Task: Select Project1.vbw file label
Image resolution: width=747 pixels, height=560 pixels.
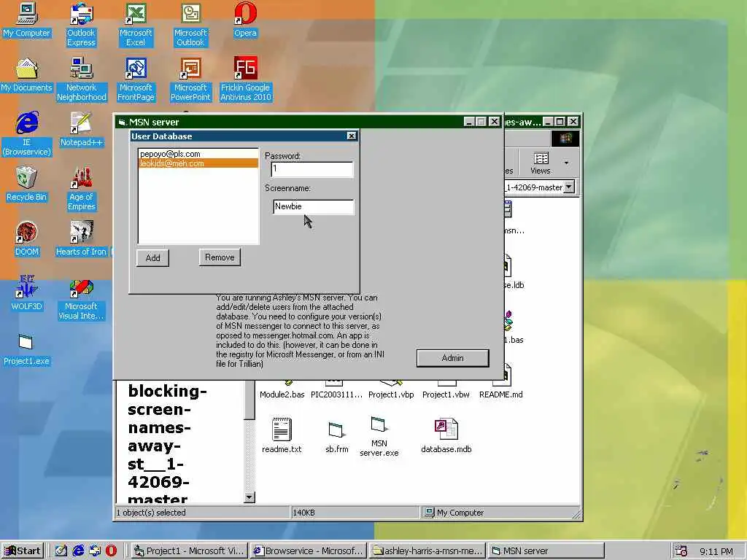Action: pos(446,394)
